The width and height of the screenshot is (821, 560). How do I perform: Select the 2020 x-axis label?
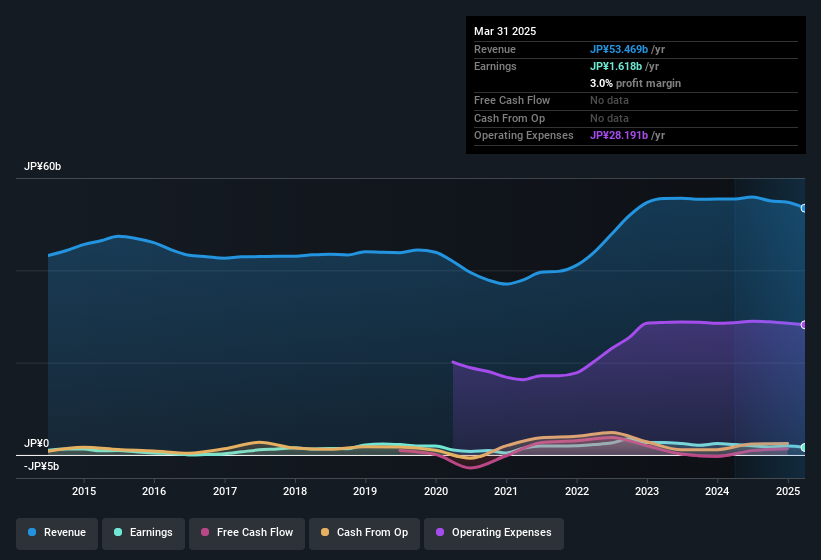coord(436,491)
